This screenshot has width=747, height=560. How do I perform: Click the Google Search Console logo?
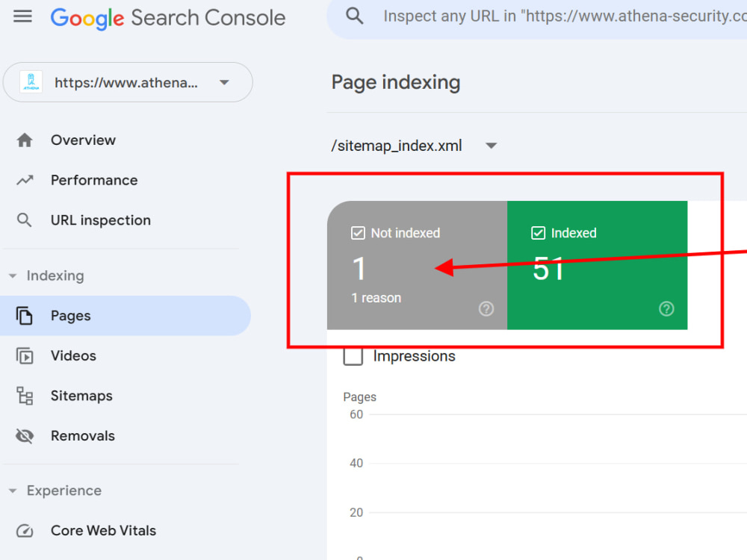pyautogui.click(x=167, y=18)
